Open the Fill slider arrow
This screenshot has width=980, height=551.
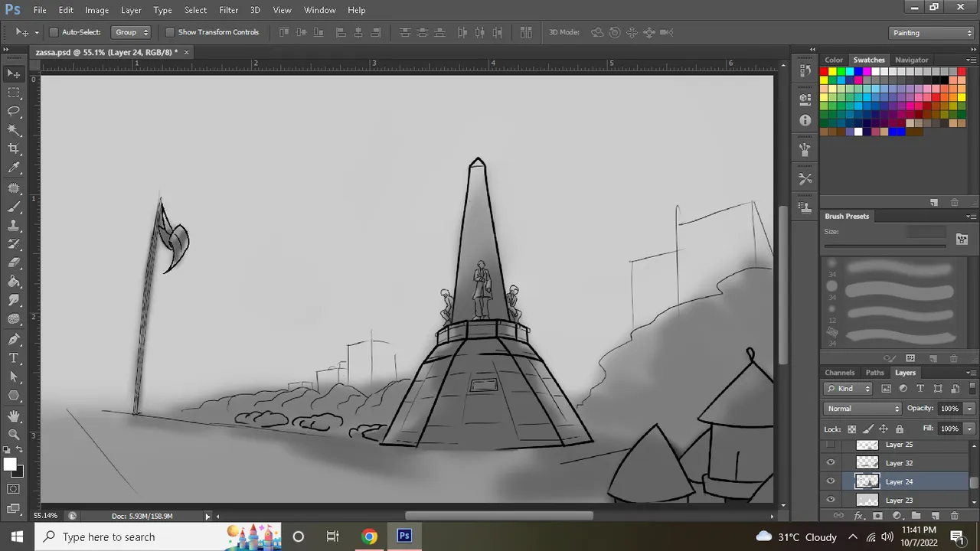pos(969,429)
